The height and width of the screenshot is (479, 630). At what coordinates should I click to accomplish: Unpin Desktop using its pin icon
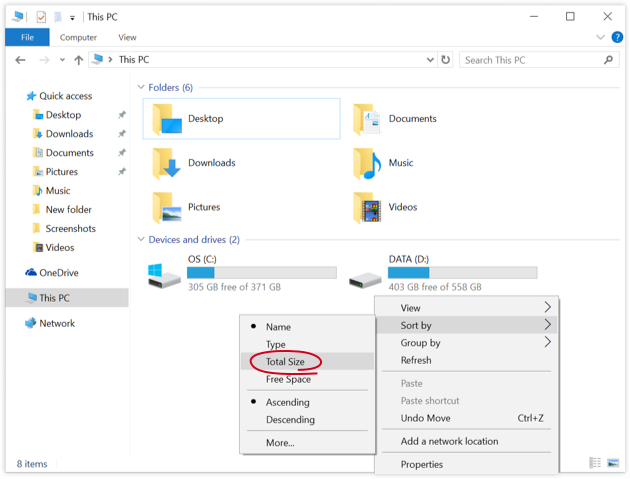122,115
